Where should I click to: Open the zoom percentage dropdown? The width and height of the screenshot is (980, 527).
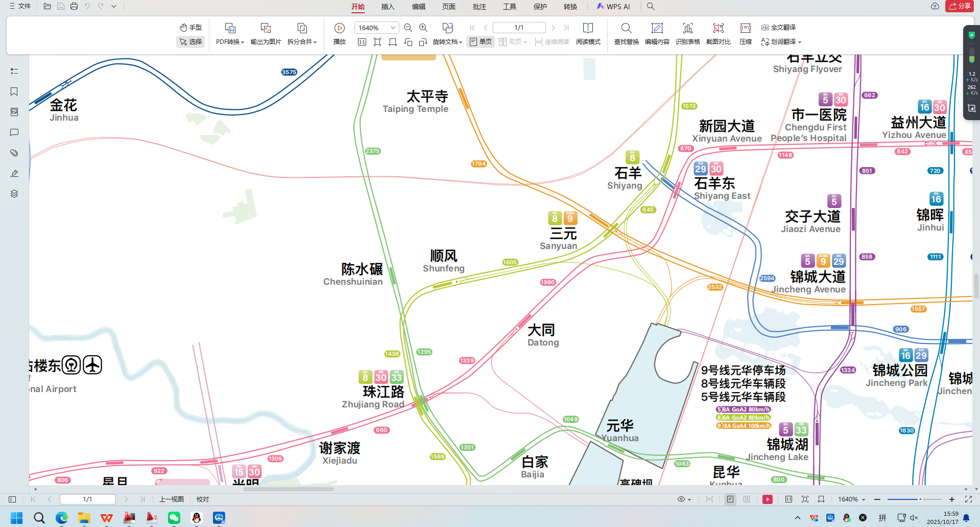(392, 28)
